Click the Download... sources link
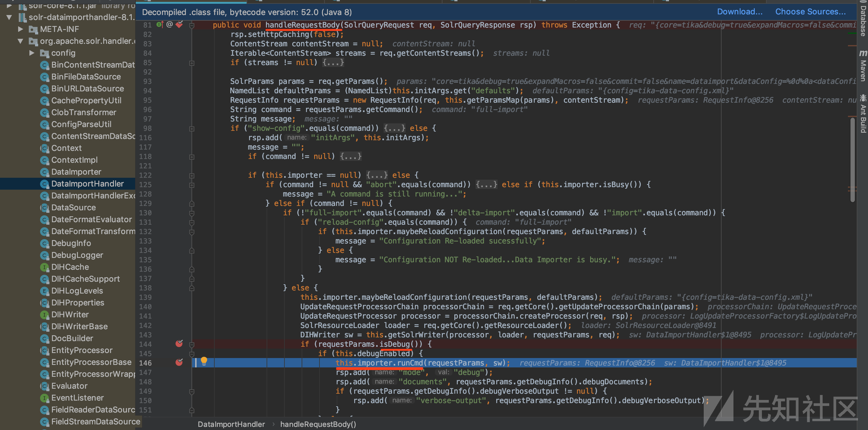Screen dimensions: 868x430 (740, 12)
